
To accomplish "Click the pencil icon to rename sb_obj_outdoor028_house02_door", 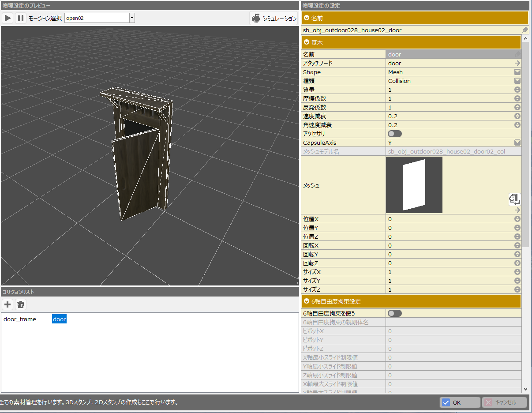I will [x=525, y=30].
